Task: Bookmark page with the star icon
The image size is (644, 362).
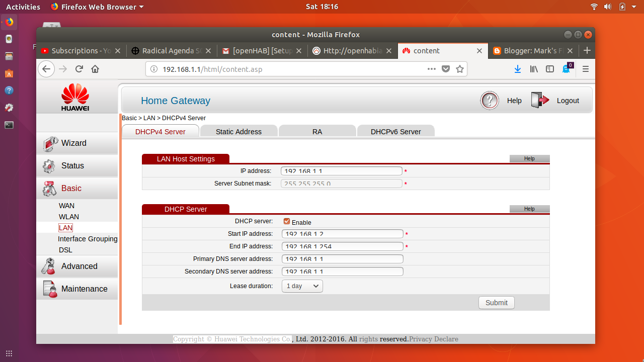Action: [x=459, y=69]
